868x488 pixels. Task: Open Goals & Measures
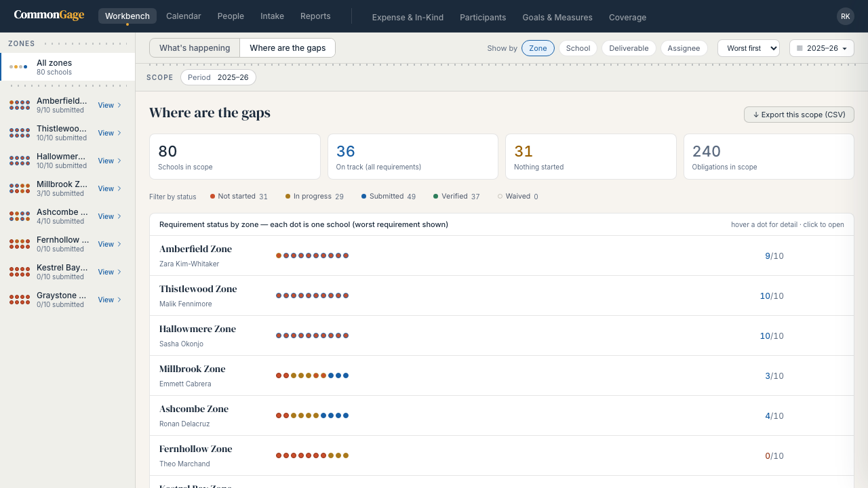click(557, 18)
